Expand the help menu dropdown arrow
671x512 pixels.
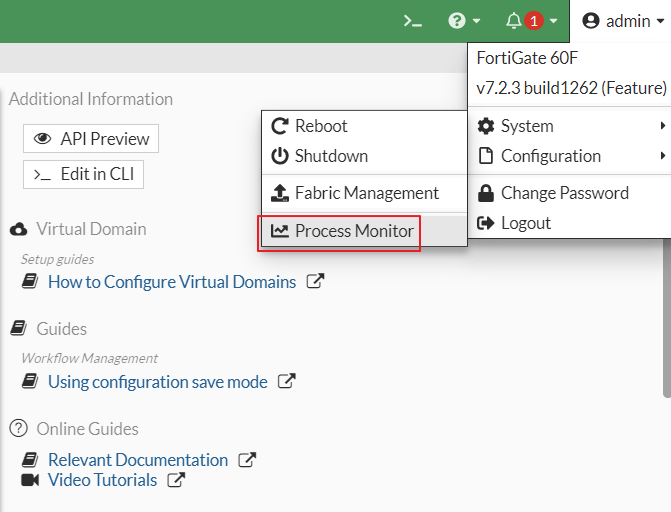tap(476, 21)
